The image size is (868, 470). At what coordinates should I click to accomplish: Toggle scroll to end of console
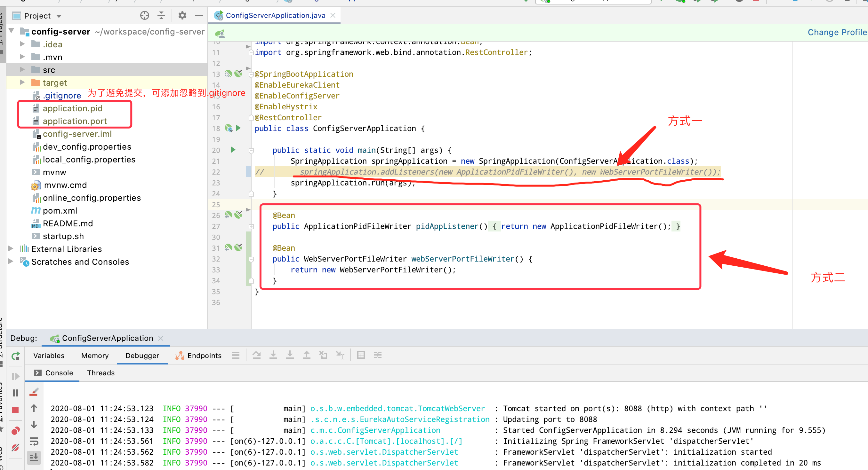pos(34,458)
